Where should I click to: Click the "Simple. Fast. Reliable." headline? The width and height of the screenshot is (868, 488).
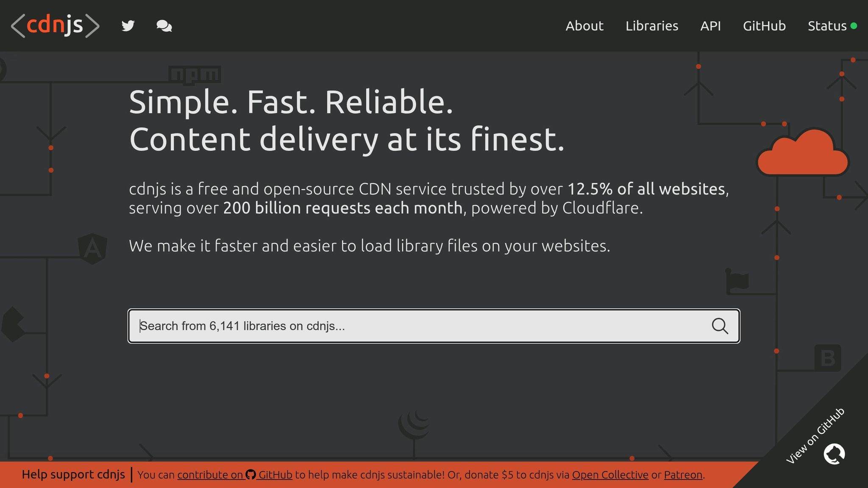[291, 103]
